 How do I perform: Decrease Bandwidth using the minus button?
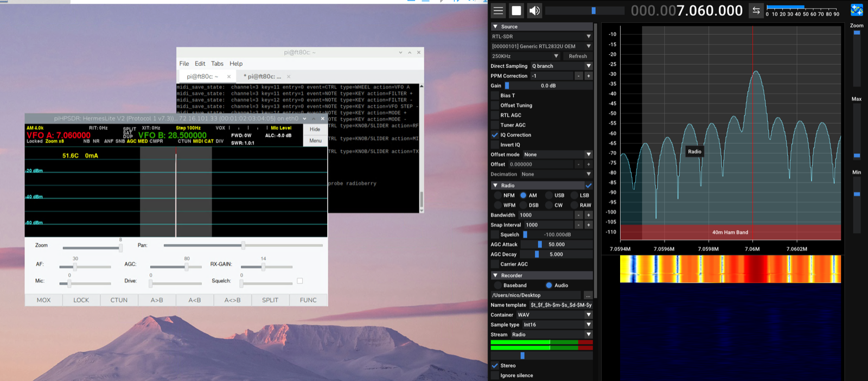click(578, 215)
